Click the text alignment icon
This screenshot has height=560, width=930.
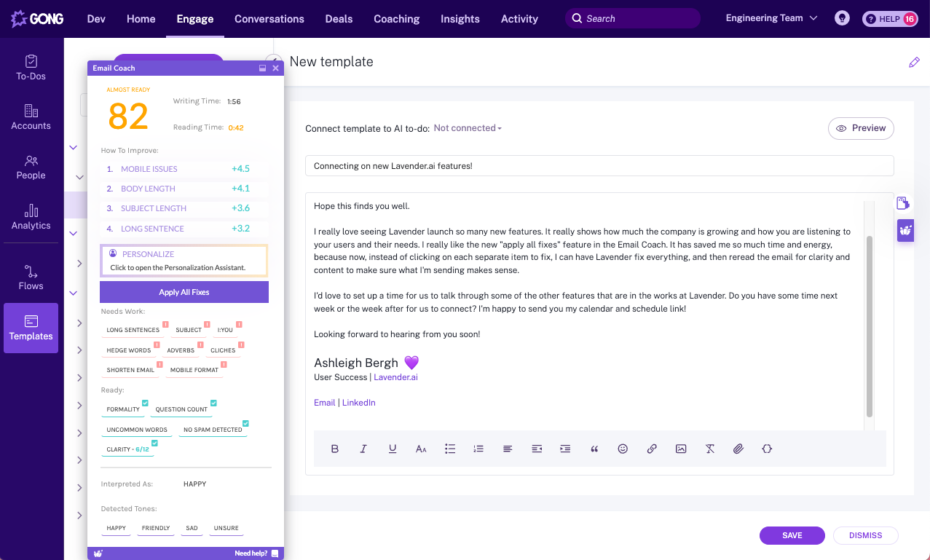pyautogui.click(x=508, y=449)
